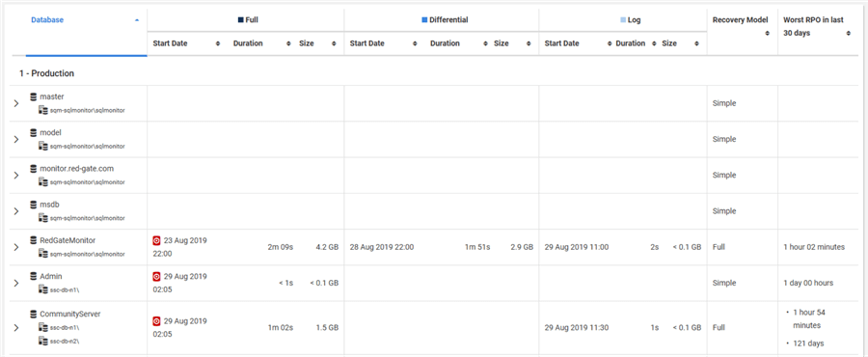Click the 1m 51s duration value
Viewport: 868px width, 357px height.
(x=477, y=247)
